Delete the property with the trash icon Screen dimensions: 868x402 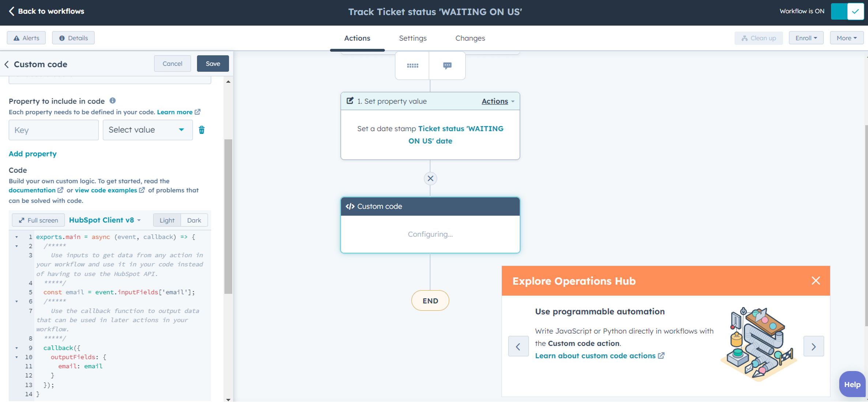(201, 130)
